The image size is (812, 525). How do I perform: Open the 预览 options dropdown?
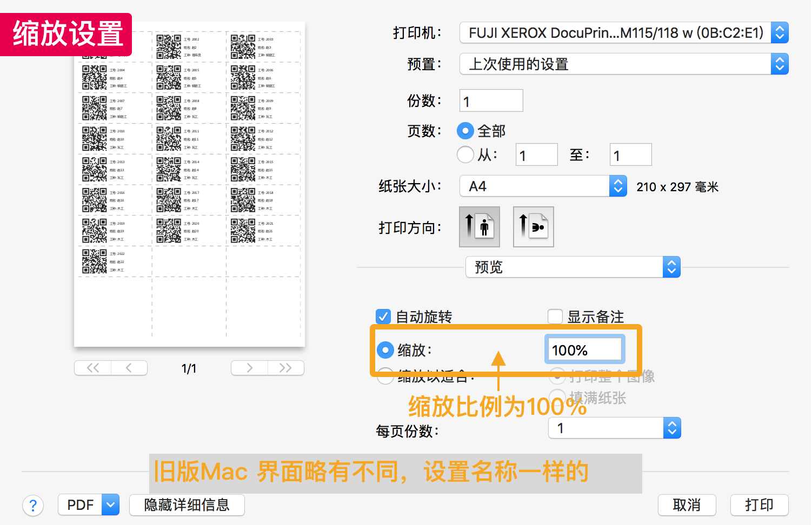coord(573,267)
